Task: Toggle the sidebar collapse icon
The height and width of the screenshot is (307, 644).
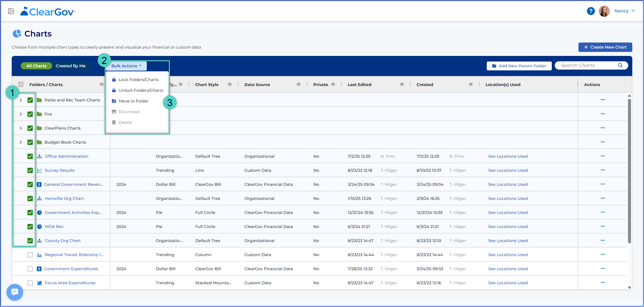Action: pos(11,11)
